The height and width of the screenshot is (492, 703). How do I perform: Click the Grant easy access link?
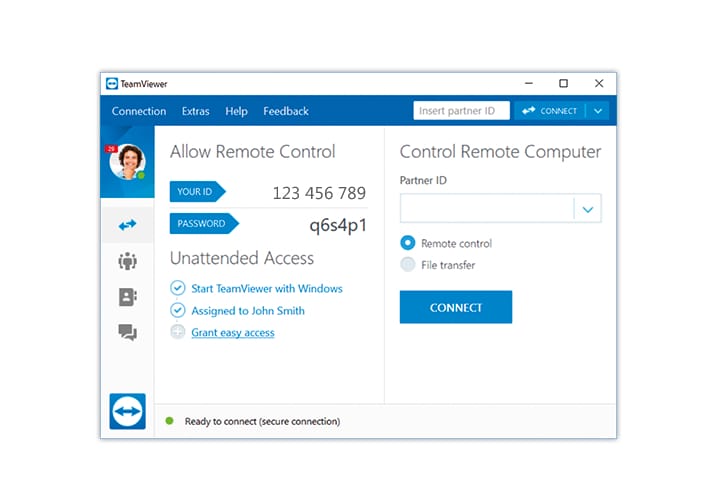[233, 332]
